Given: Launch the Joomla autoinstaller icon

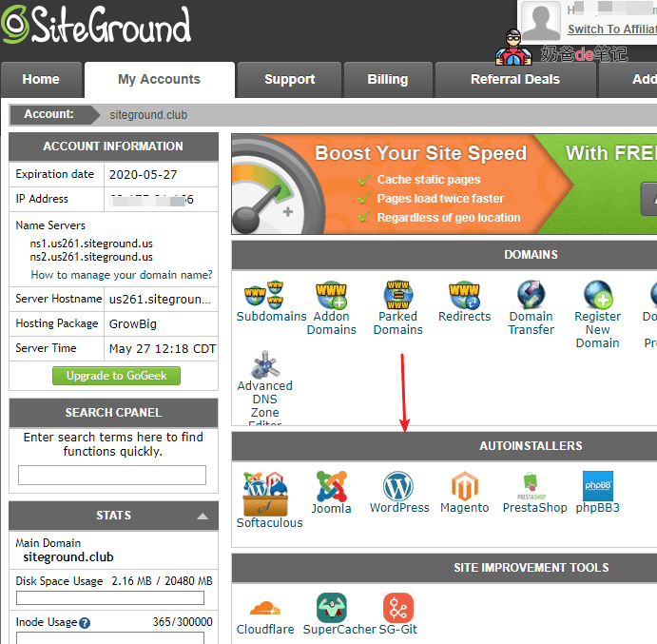Looking at the screenshot, I should 331,486.
